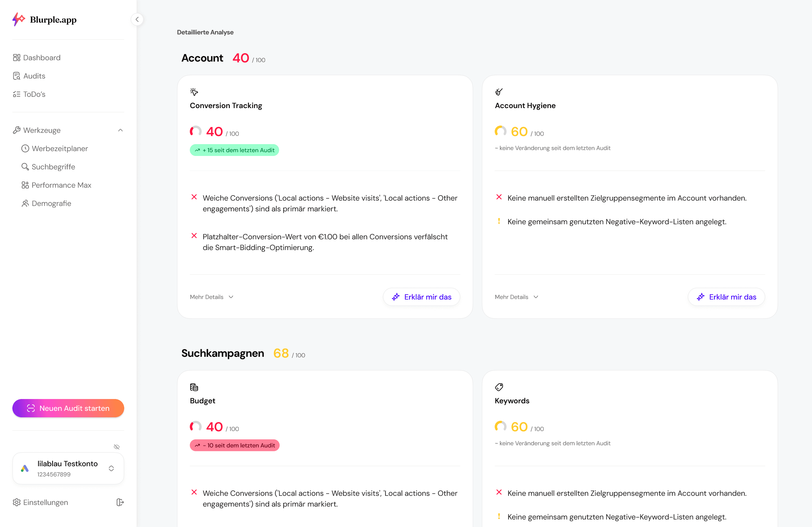Click the logout icon beside Einstellungen
Image resolution: width=812 pixels, height=527 pixels.
(x=120, y=503)
